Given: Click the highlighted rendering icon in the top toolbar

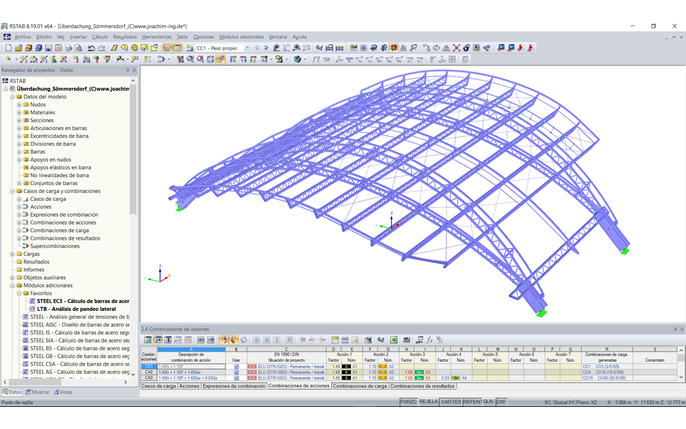Looking at the screenshot, I should click(x=394, y=48).
